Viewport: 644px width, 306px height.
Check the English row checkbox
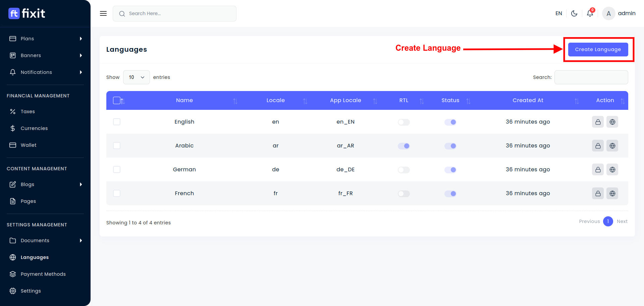click(x=117, y=122)
